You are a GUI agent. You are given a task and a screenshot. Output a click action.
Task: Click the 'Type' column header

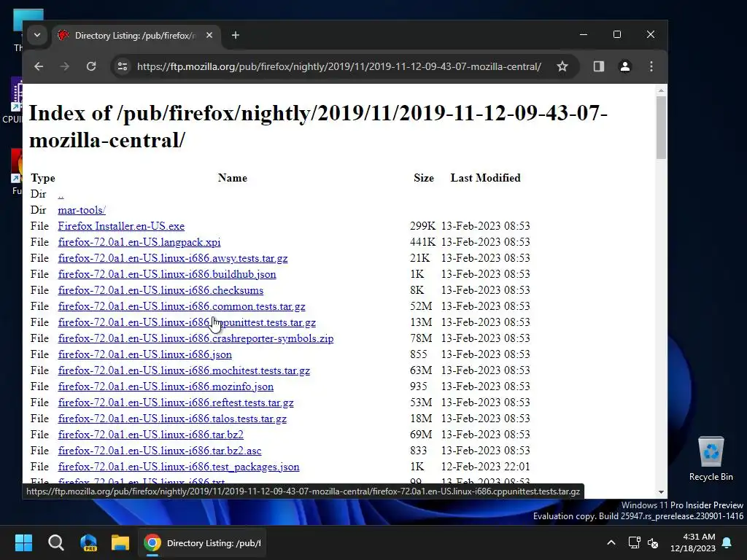pyautogui.click(x=43, y=178)
